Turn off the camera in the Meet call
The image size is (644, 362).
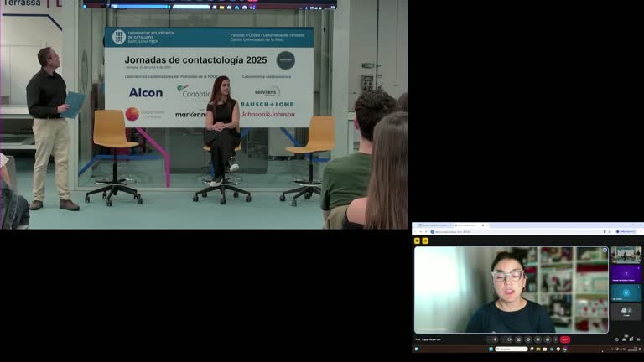click(509, 339)
